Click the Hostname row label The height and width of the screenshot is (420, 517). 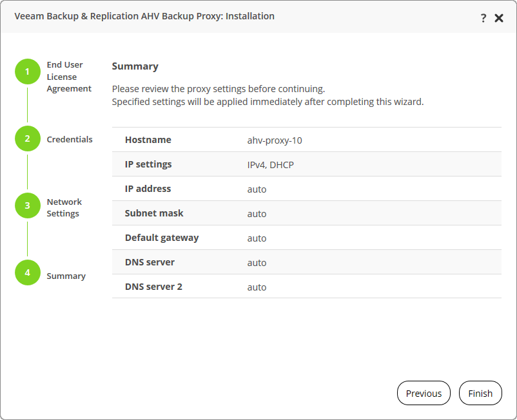(148, 140)
